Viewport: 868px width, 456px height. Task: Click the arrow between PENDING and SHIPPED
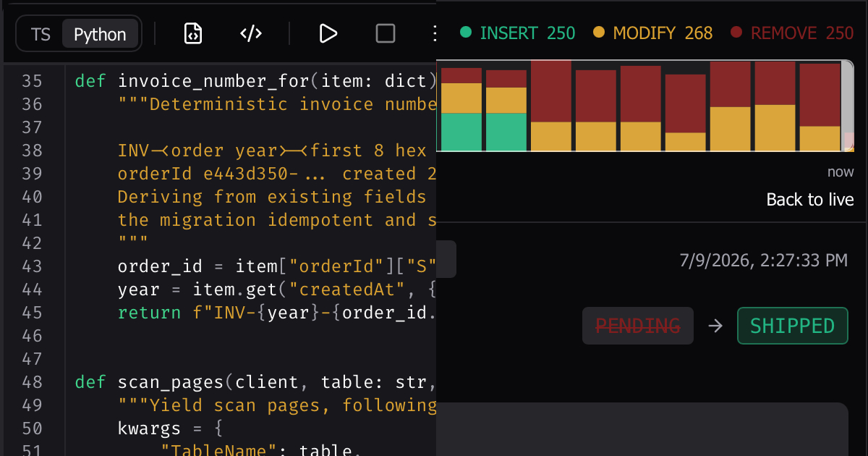tap(715, 326)
